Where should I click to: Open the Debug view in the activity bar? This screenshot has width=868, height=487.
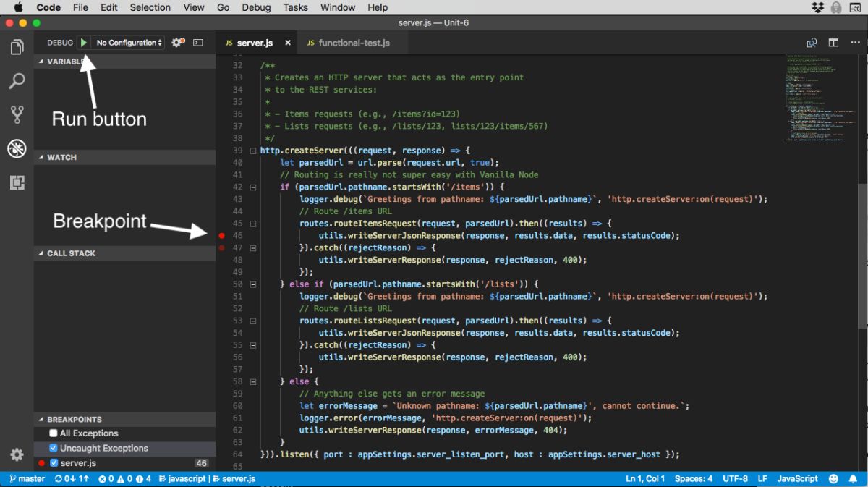[x=17, y=148]
